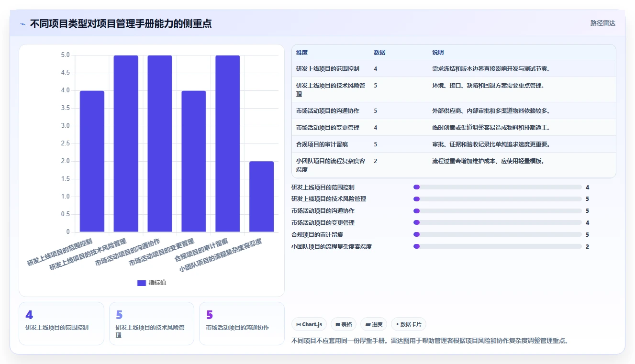Click description 流程过重会增加维护成本，应使用轻量模板。
The image size is (635, 364).
pyautogui.click(x=489, y=161)
